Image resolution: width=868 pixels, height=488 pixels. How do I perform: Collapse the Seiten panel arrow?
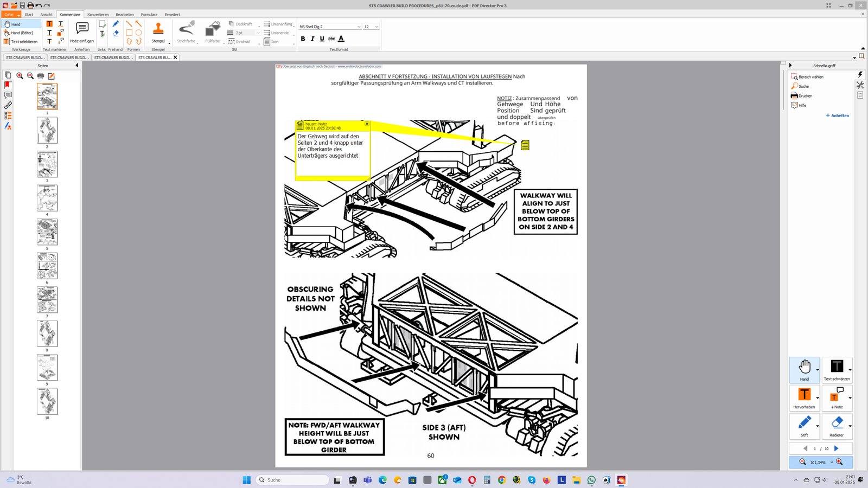point(77,66)
